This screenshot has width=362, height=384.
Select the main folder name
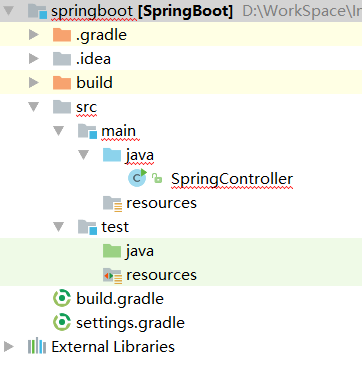coord(119,131)
